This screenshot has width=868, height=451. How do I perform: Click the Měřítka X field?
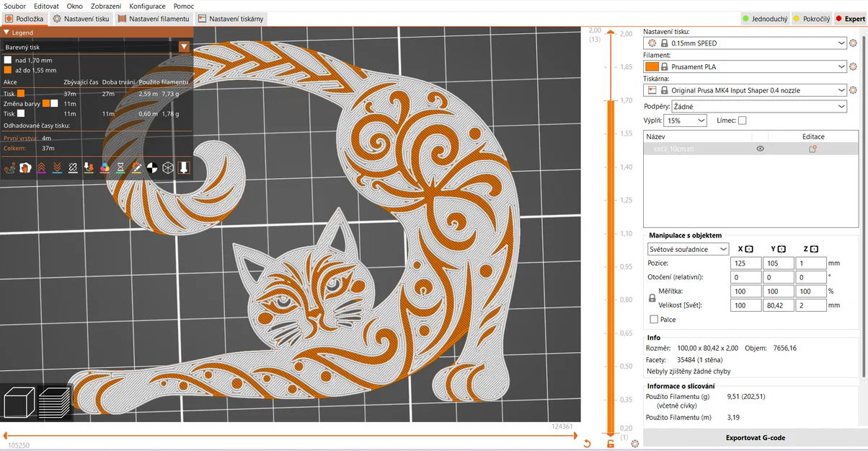click(745, 292)
